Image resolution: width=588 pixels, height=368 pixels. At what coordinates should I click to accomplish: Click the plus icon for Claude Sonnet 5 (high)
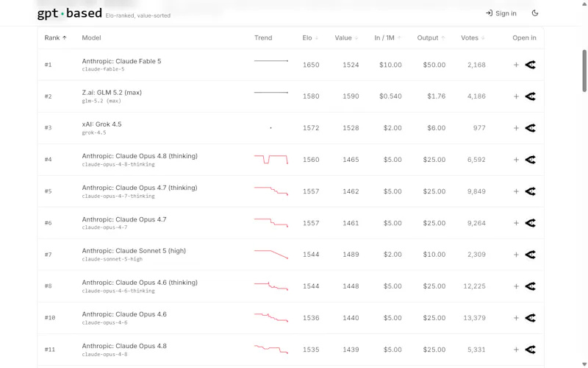tap(516, 254)
